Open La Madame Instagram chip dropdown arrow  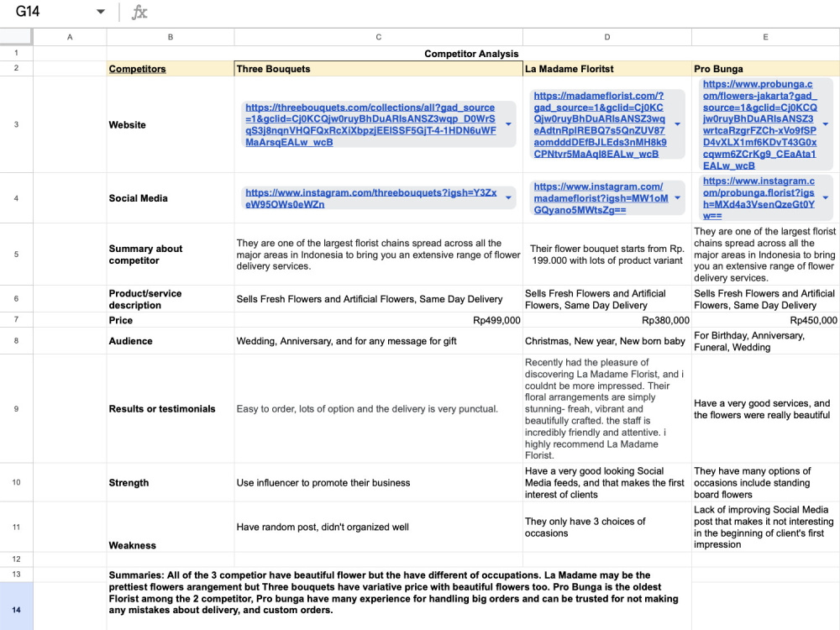coord(678,197)
